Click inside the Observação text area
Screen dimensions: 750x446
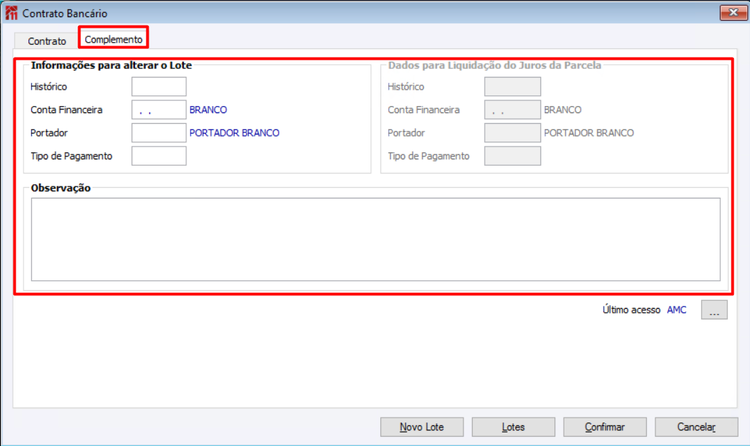tap(375, 239)
